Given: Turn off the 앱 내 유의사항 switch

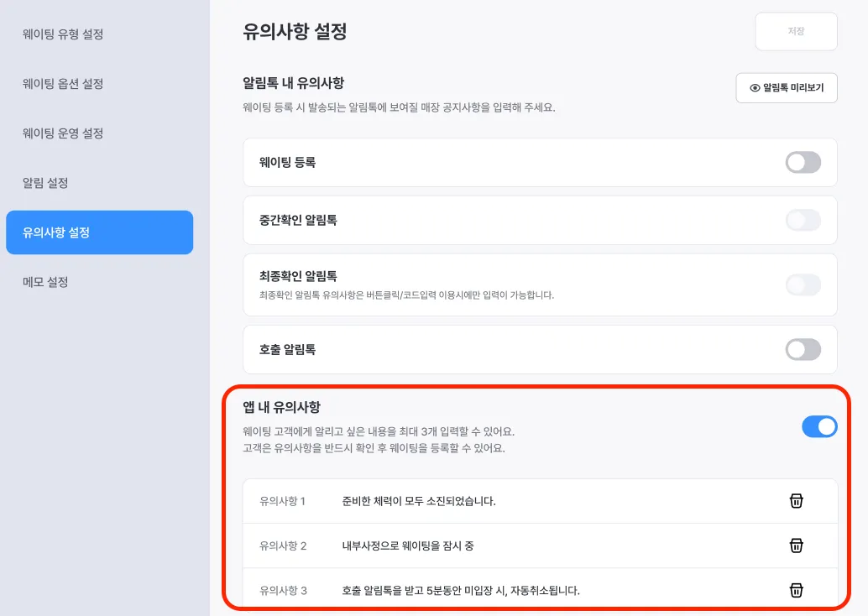Looking at the screenshot, I should coord(819,427).
